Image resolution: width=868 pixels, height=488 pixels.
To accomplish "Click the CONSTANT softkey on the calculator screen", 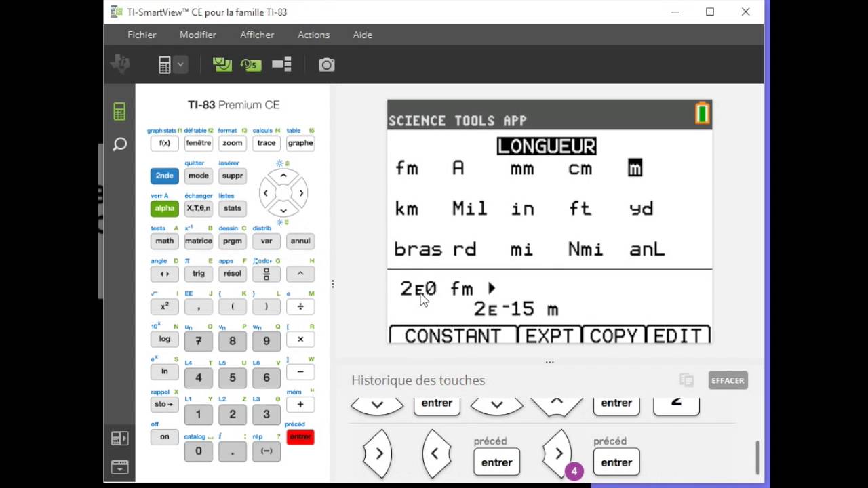I will [452, 335].
